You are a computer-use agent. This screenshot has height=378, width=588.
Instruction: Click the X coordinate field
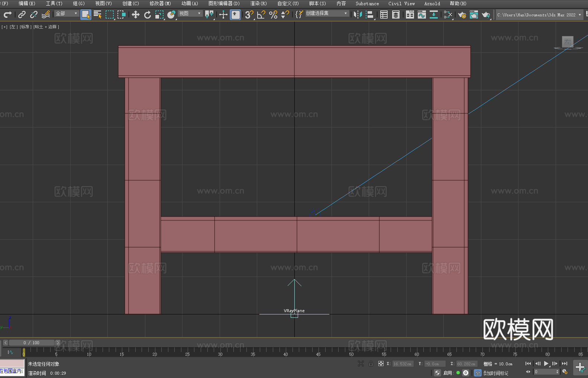point(403,364)
